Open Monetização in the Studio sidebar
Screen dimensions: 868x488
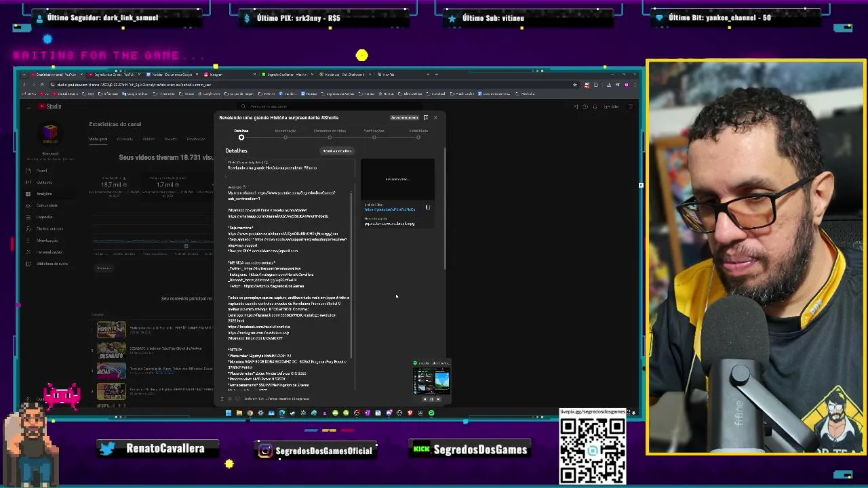(x=47, y=240)
